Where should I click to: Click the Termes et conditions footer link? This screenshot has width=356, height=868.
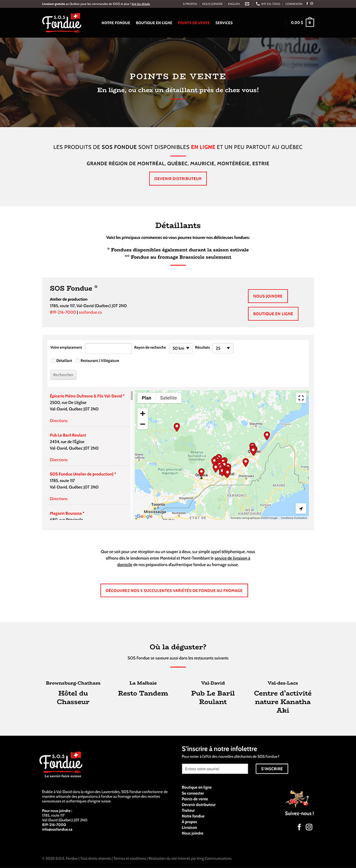point(130,858)
